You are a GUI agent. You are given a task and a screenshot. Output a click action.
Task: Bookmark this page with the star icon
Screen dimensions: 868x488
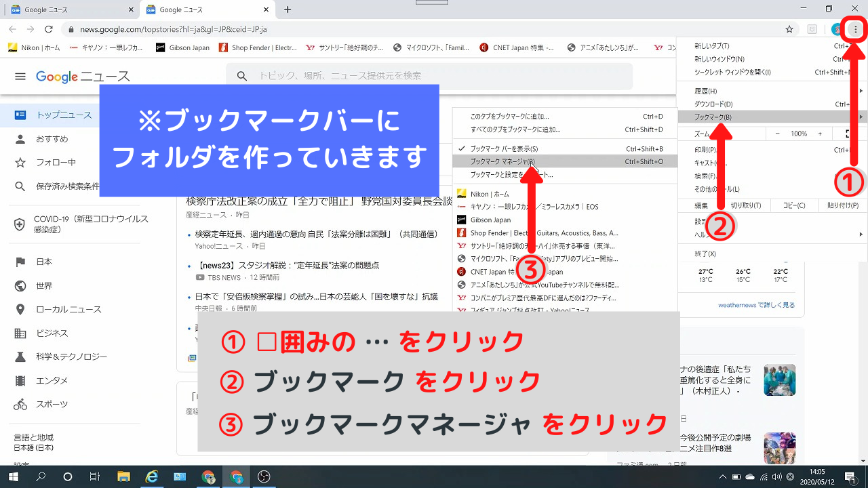coord(789,29)
